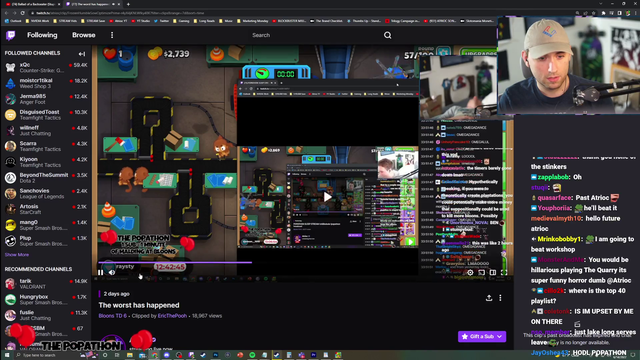This screenshot has width=640, height=360.
Task: Select Kiyoon's channel avatar
Action: (10, 162)
